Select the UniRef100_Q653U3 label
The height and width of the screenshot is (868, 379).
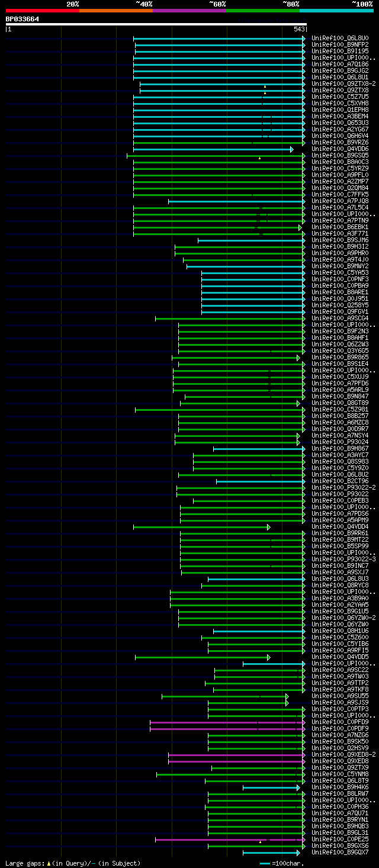[340, 123]
